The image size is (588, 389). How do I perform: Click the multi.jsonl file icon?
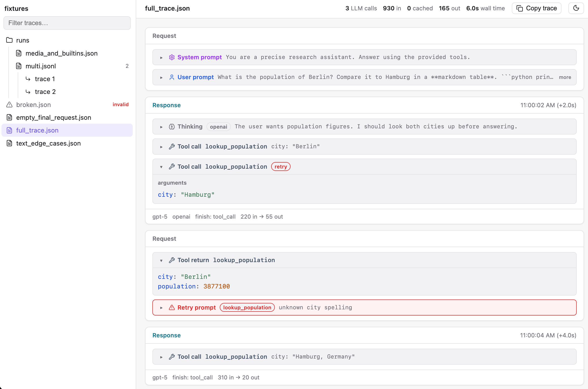pos(19,66)
